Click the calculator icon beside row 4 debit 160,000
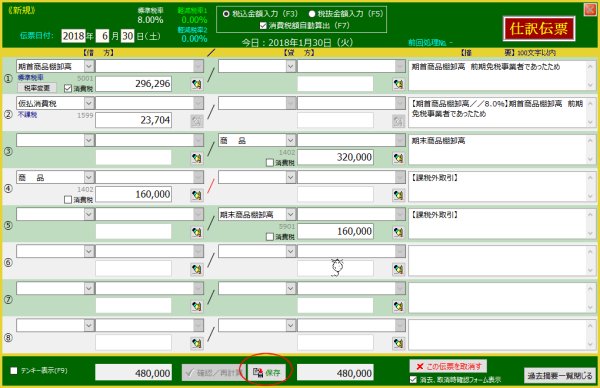Viewport: 600px width, 388px height. click(197, 195)
